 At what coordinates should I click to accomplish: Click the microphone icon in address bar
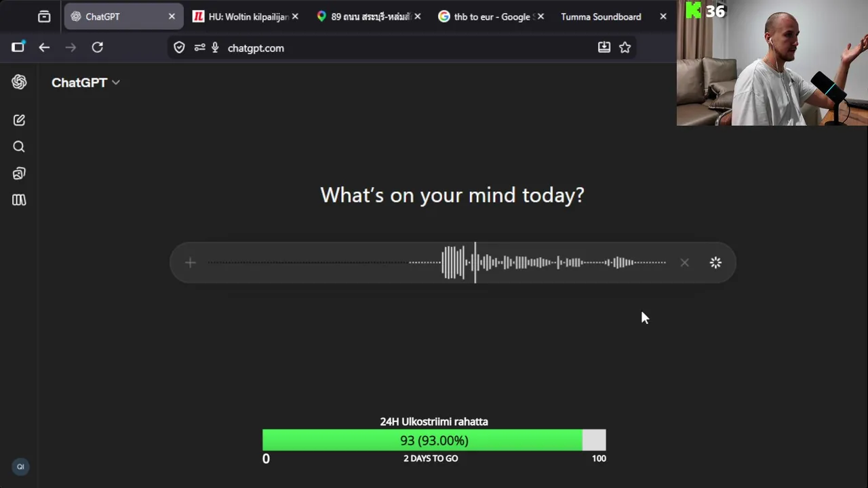(215, 47)
